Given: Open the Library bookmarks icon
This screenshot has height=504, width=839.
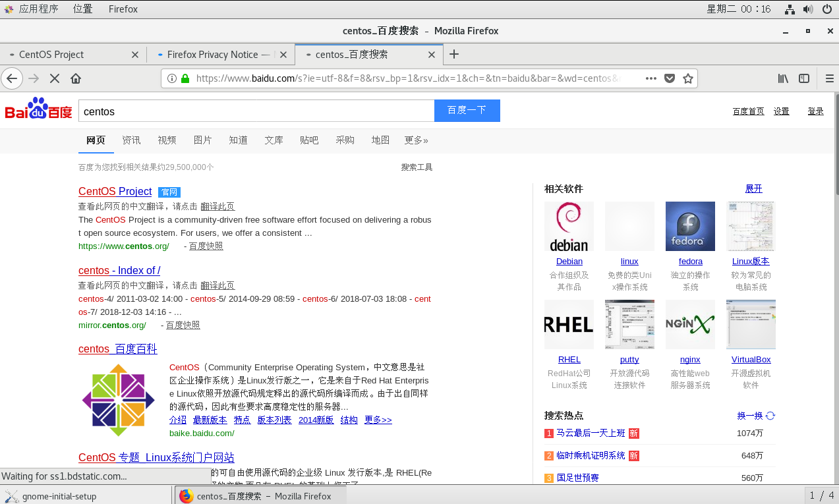Looking at the screenshot, I should [783, 78].
